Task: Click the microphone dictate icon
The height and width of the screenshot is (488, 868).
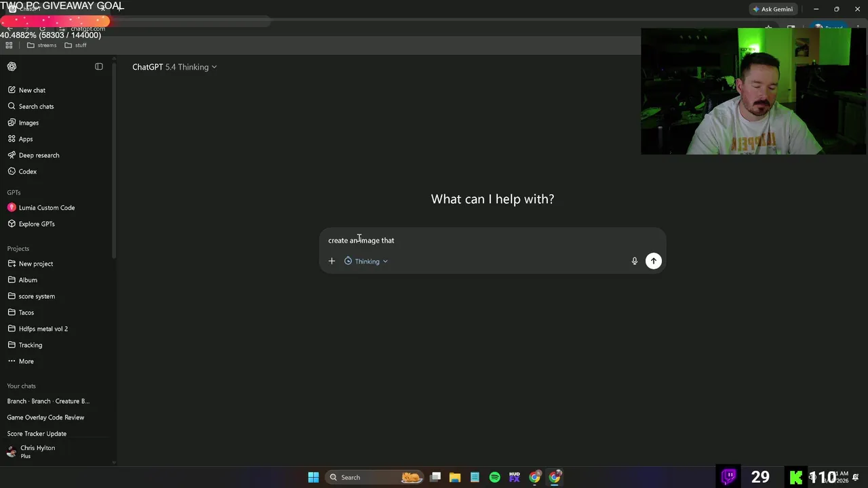Action: pos(635,261)
